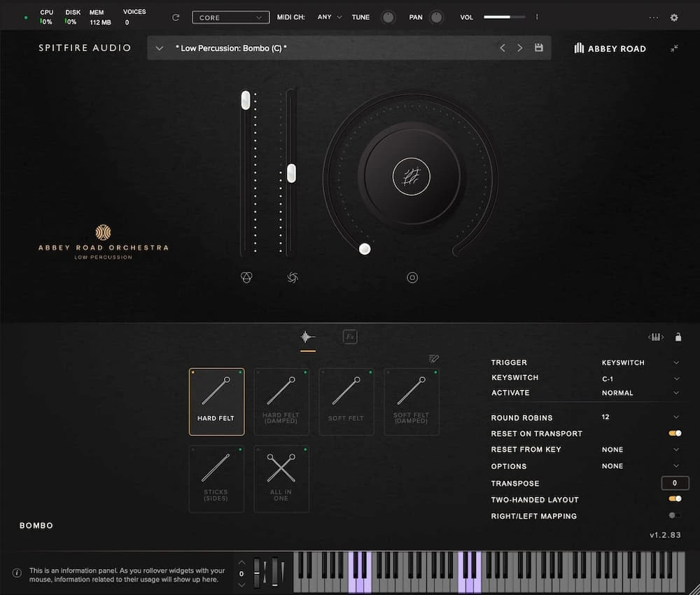This screenshot has height=595, width=700.
Task: Open the Round Robins dropdown
Action: pos(640,417)
